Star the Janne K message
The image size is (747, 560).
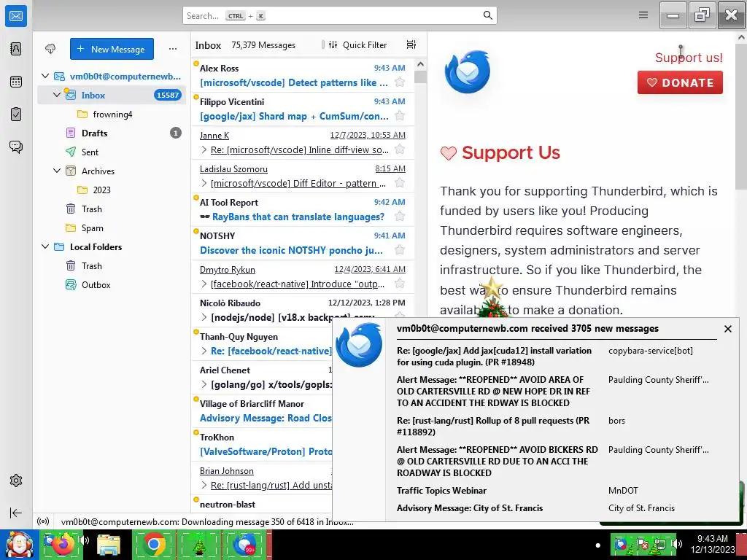[400, 149]
